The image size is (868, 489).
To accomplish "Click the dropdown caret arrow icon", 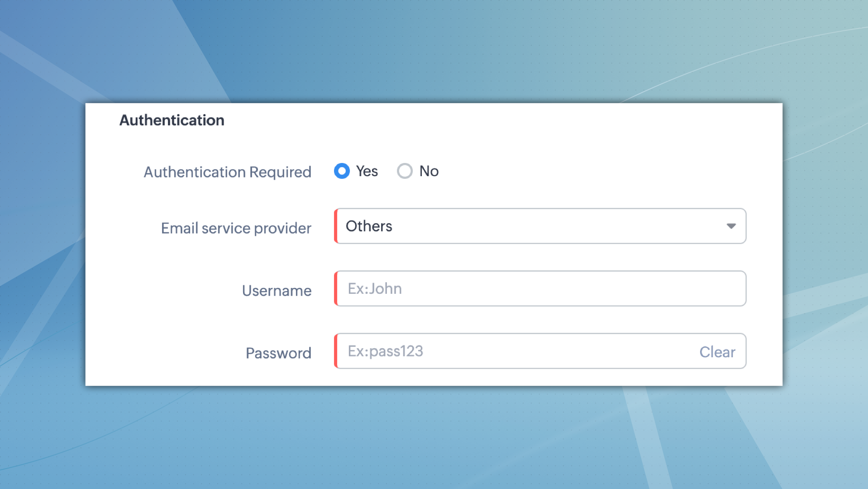I will click(731, 226).
